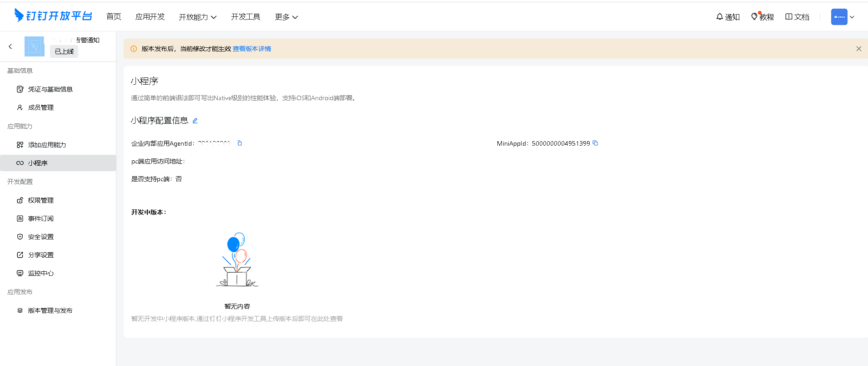Open the docs book icon
Image resolution: width=868 pixels, height=366 pixels.
tap(789, 17)
